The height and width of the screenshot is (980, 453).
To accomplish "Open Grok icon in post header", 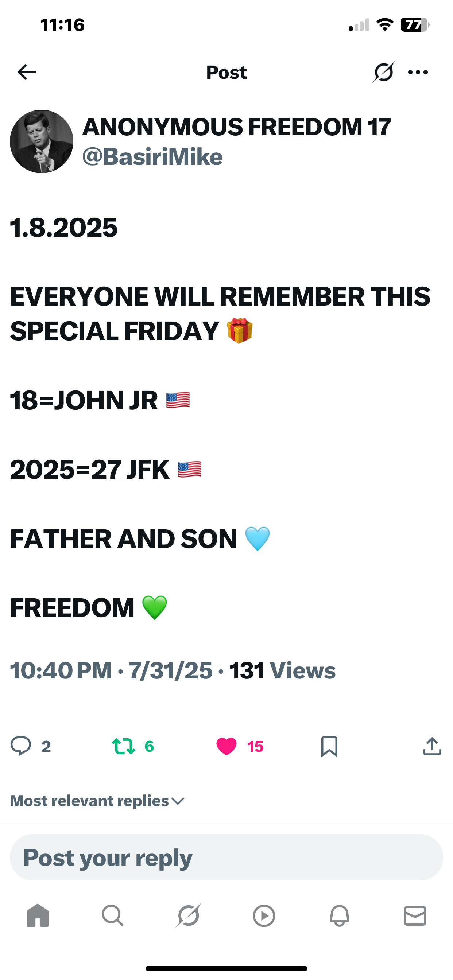I will click(383, 72).
